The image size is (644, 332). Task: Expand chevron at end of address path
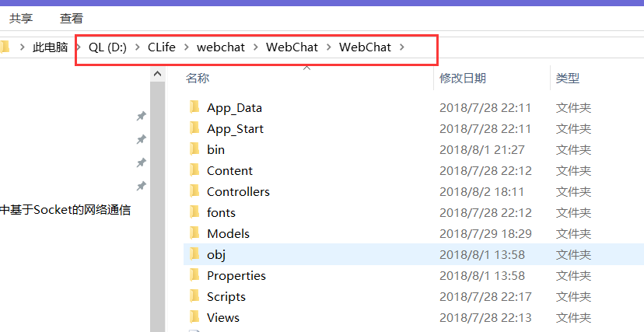coord(402,47)
